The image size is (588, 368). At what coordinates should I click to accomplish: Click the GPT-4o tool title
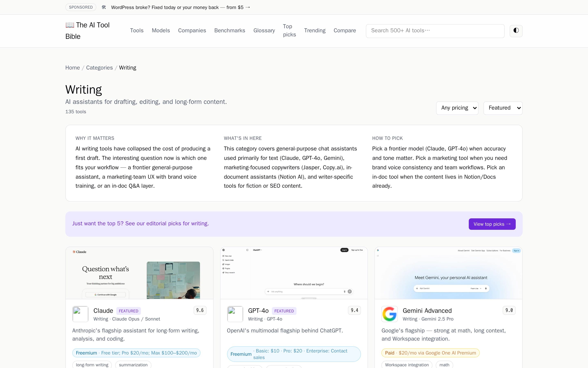[x=258, y=311]
